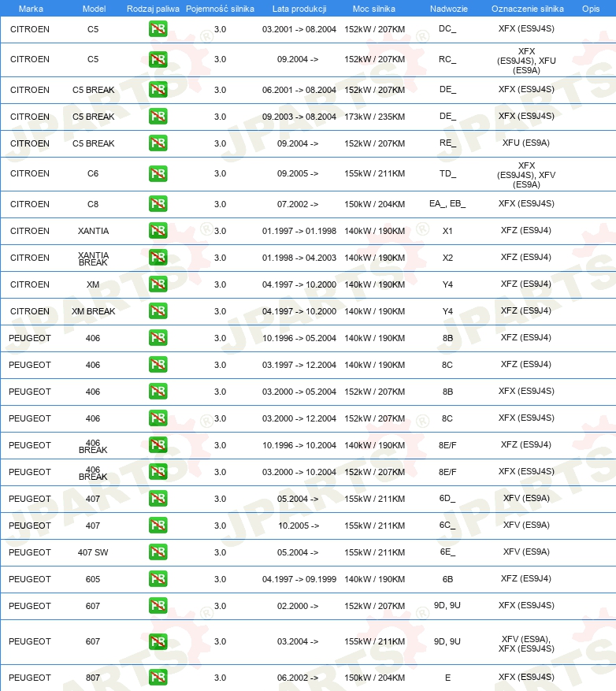Click the Nadwozie column header
Image resolution: width=616 pixels, height=691 pixels.
click(448, 9)
